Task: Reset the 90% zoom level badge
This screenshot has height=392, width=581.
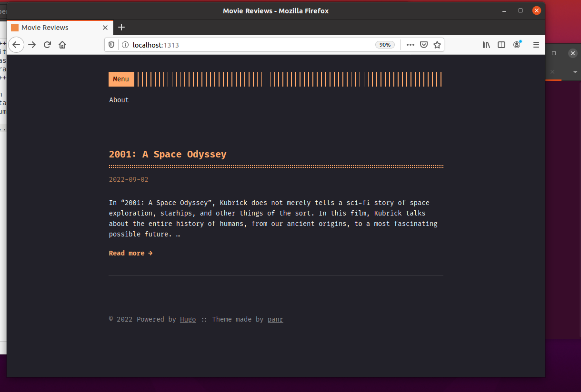Action: (x=385, y=45)
